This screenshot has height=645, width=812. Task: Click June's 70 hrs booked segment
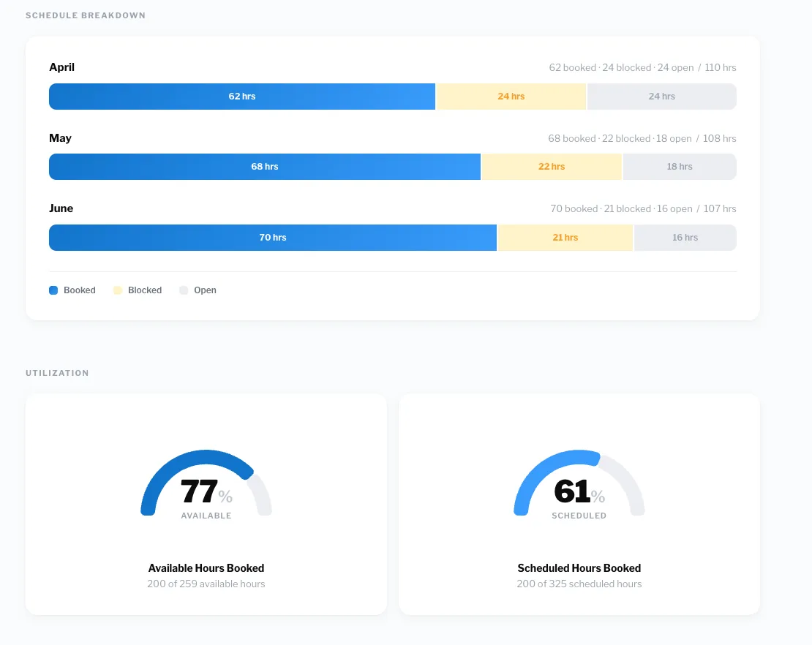273,238
